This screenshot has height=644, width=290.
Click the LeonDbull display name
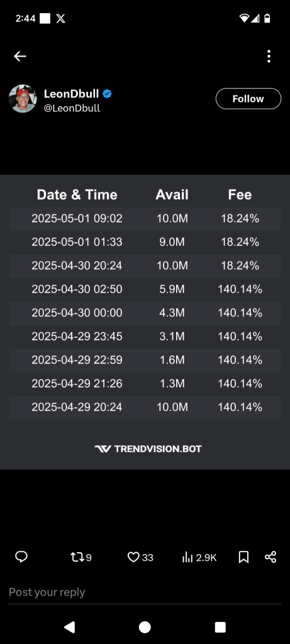click(71, 94)
